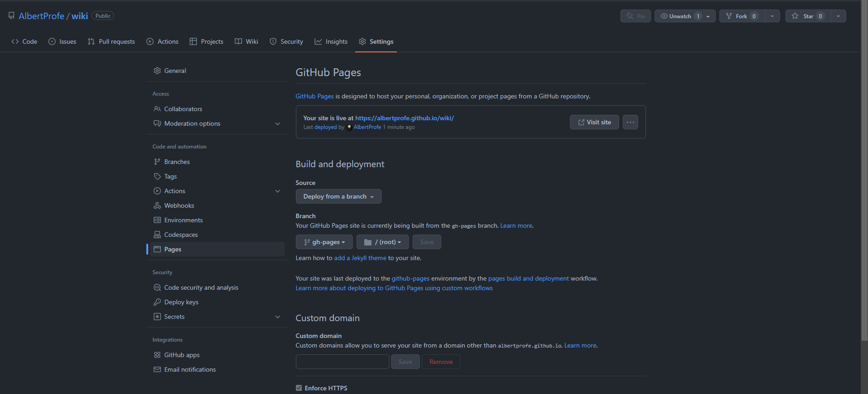
Task: Click the github-pages environment link
Action: [x=411, y=278]
